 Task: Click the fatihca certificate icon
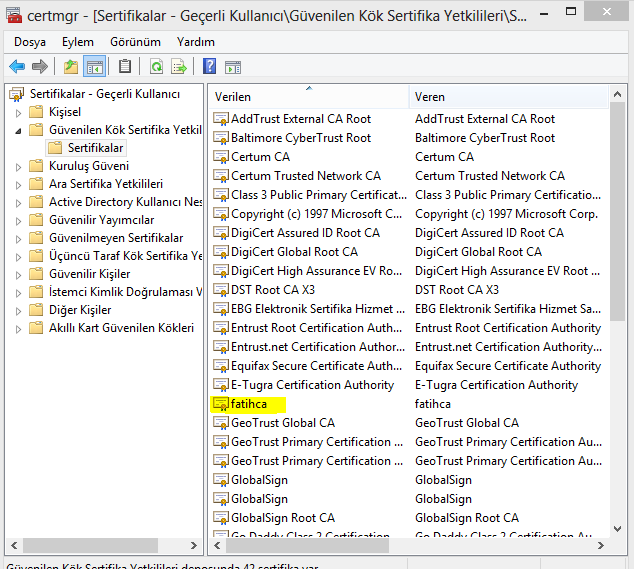[221, 404]
